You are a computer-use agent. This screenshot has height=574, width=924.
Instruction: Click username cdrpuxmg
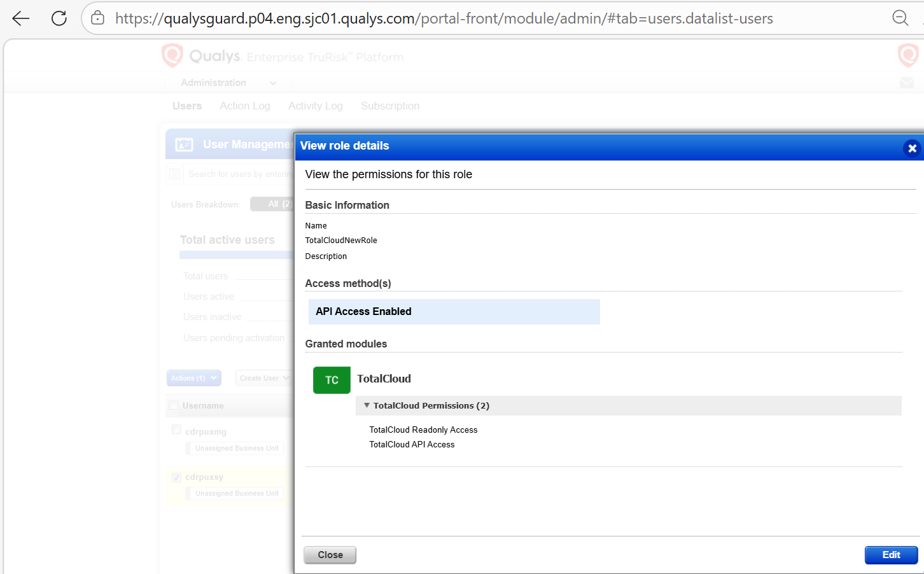click(x=206, y=431)
